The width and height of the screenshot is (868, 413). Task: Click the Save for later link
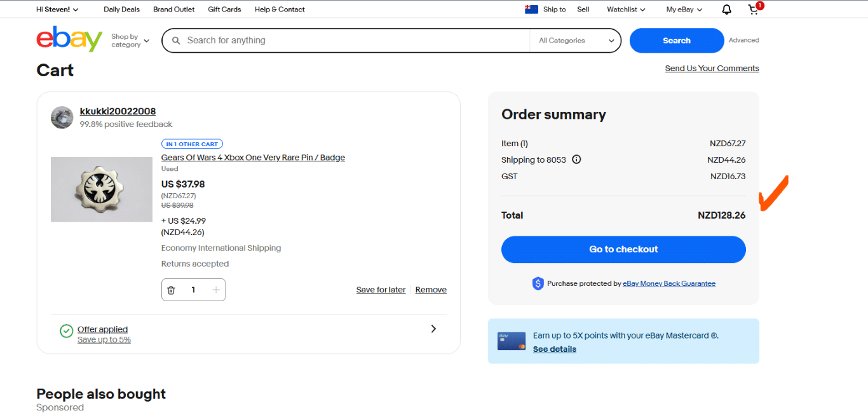(x=381, y=290)
